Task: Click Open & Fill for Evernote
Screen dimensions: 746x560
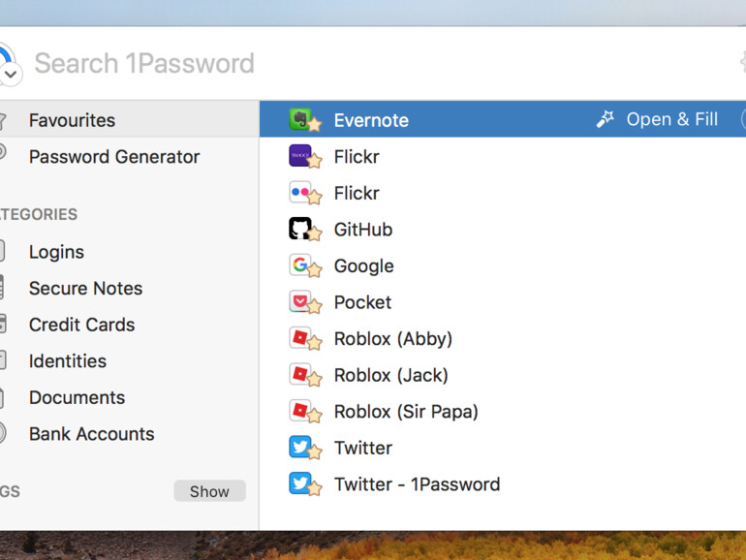Action: tap(660, 119)
